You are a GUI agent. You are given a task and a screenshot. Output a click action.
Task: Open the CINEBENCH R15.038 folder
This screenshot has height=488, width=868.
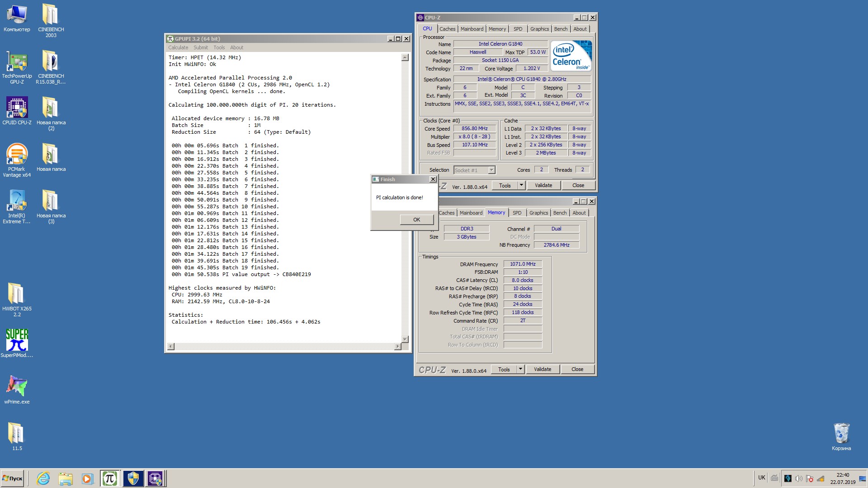51,67
